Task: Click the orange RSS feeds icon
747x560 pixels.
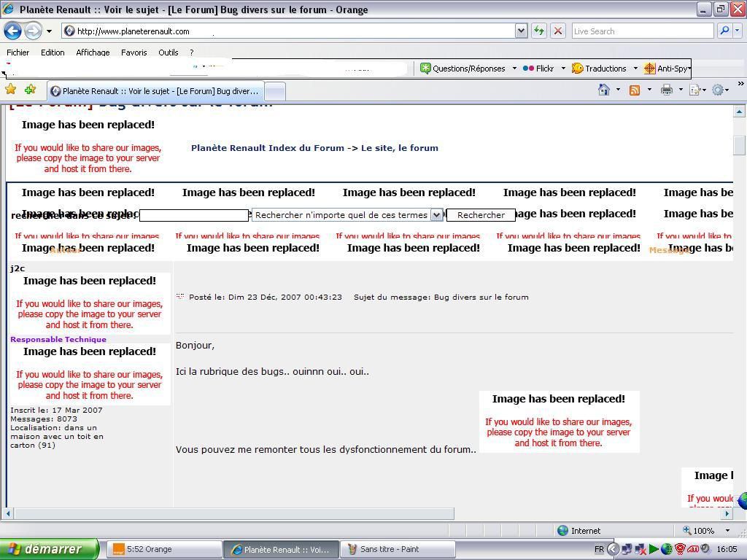Action: click(635, 90)
